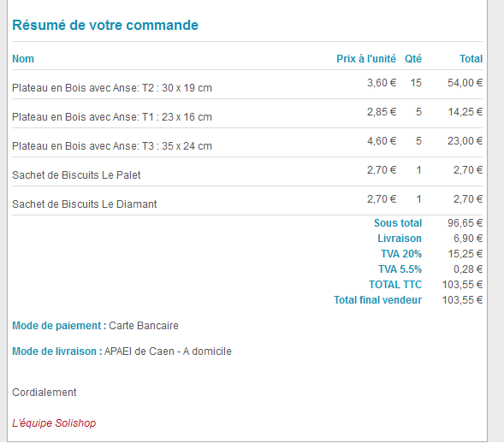Image resolution: width=504 pixels, height=443 pixels.
Task: Select product Plateau en Bois T3 35 x 24 cm
Action: [112, 146]
